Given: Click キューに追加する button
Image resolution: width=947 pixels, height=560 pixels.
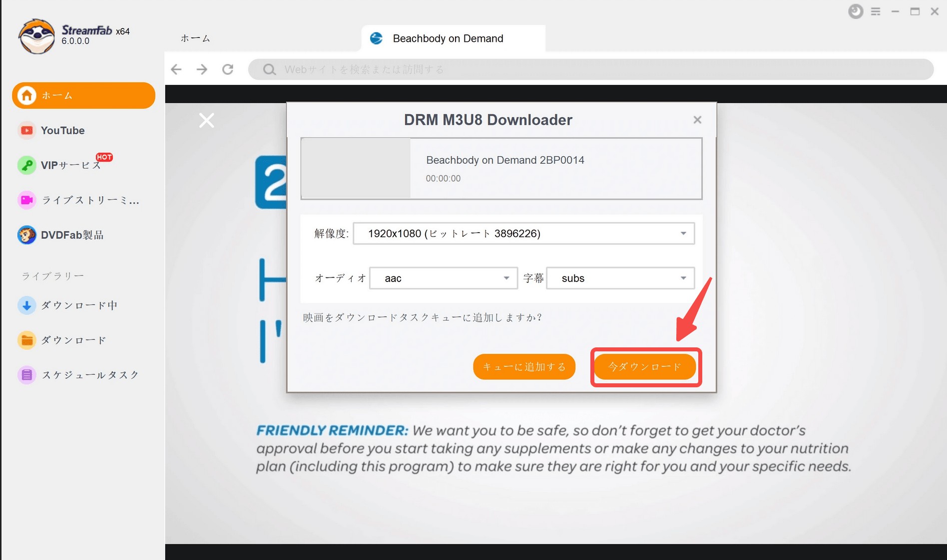Looking at the screenshot, I should click(524, 367).
